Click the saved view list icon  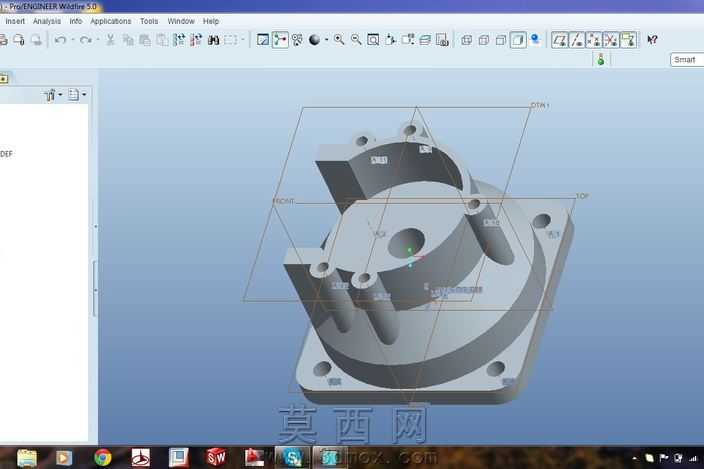[408, 40]
